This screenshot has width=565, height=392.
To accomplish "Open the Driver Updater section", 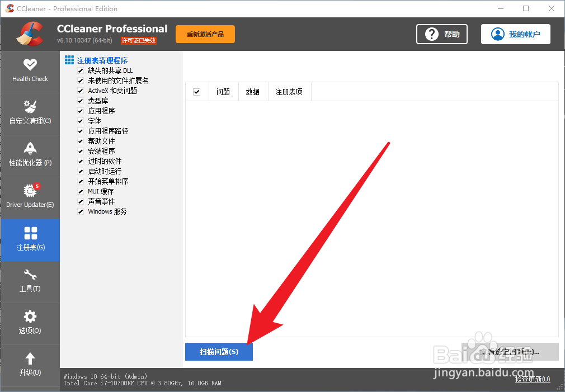I will [30, 197].
